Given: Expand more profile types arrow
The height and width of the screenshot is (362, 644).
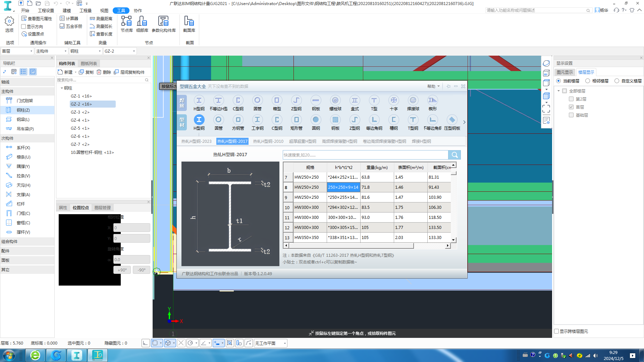Looking at the screenshot, I should pyautogui.click(x=464, y=122).
